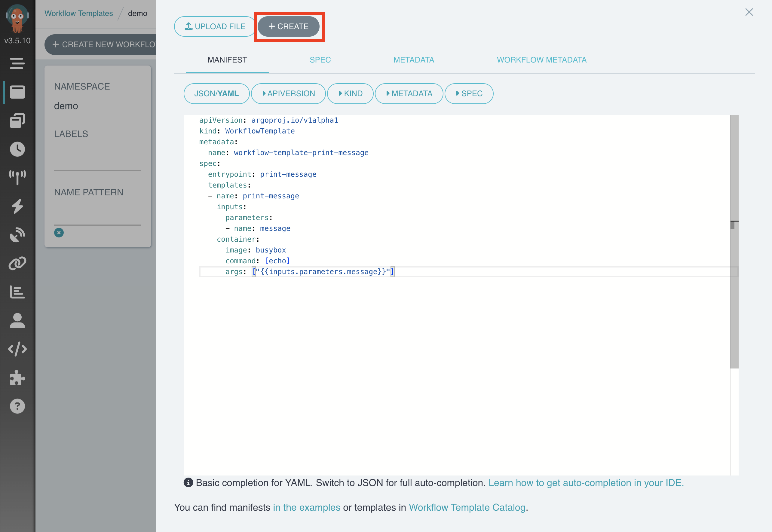772x532 pixels.
Task: Switch to the Spec tab
Action: (x=320, y=60)
